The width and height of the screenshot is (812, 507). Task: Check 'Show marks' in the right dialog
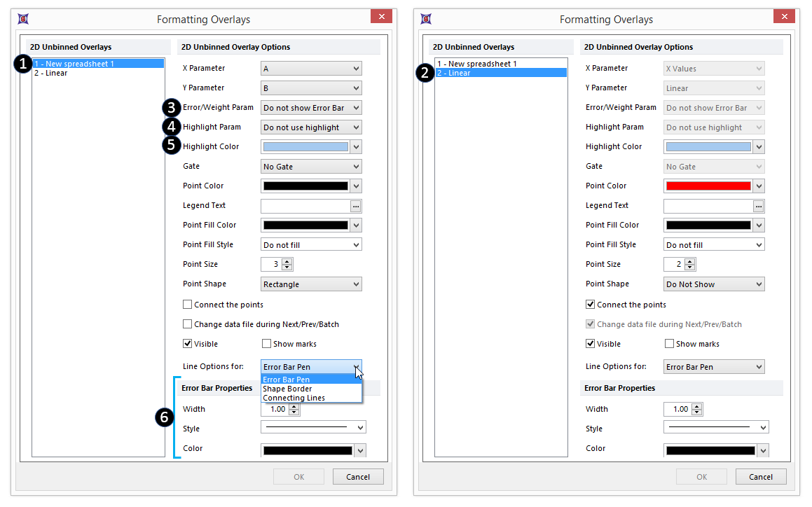tap(670, 344)
